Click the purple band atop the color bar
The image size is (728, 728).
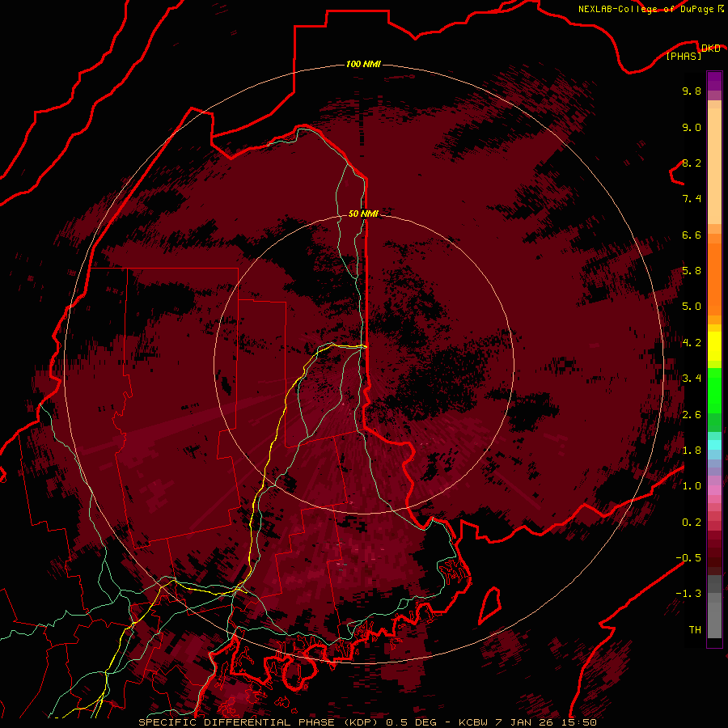[714, 81]
